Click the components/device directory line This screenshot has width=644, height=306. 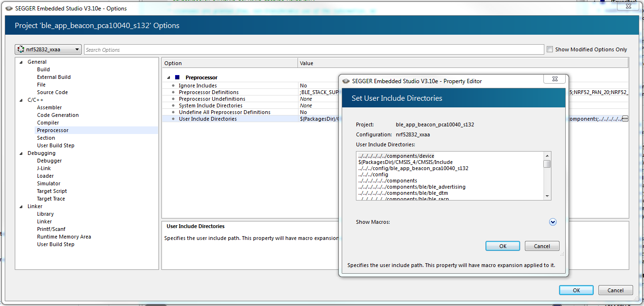396,156
